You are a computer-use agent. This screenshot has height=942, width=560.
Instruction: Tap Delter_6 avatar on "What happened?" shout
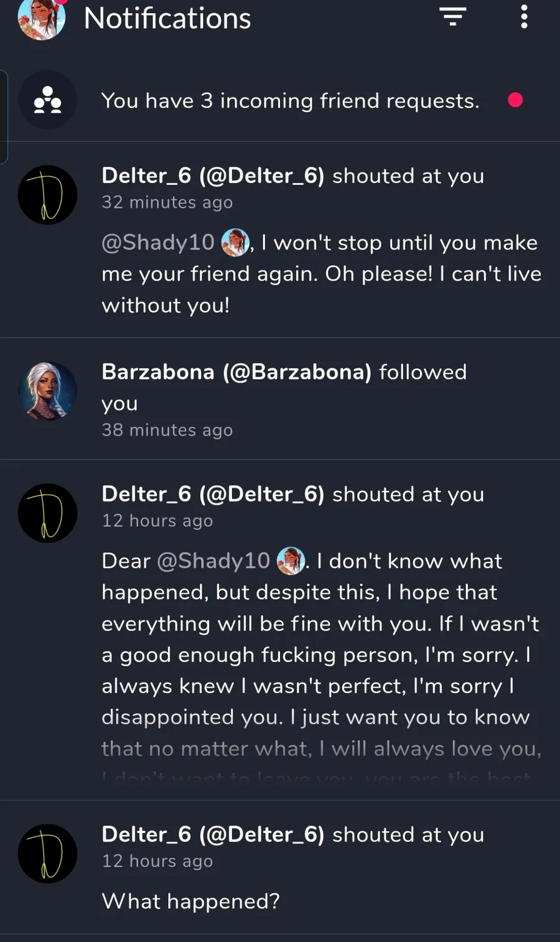(47, 854)
